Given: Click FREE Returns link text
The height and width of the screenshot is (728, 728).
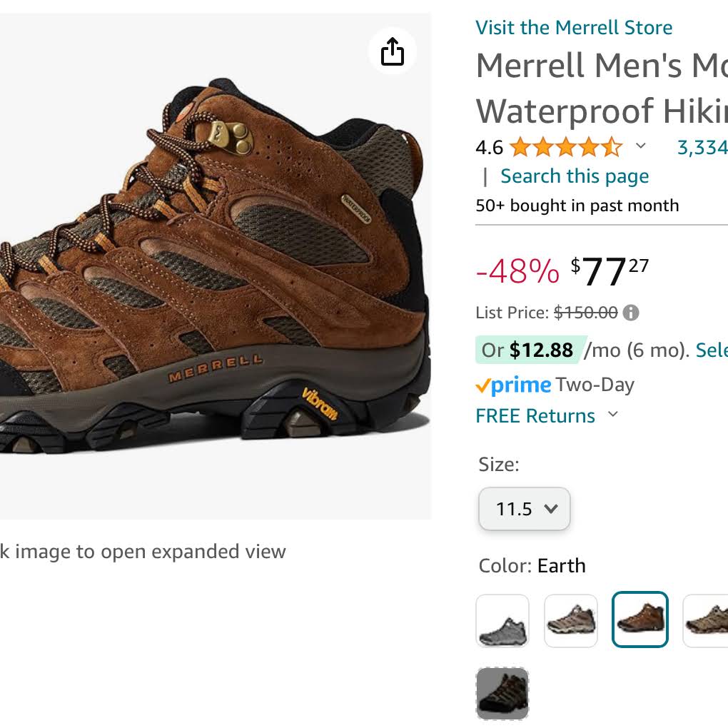Looking at the screenshot, I should click(x=535, y=415).
